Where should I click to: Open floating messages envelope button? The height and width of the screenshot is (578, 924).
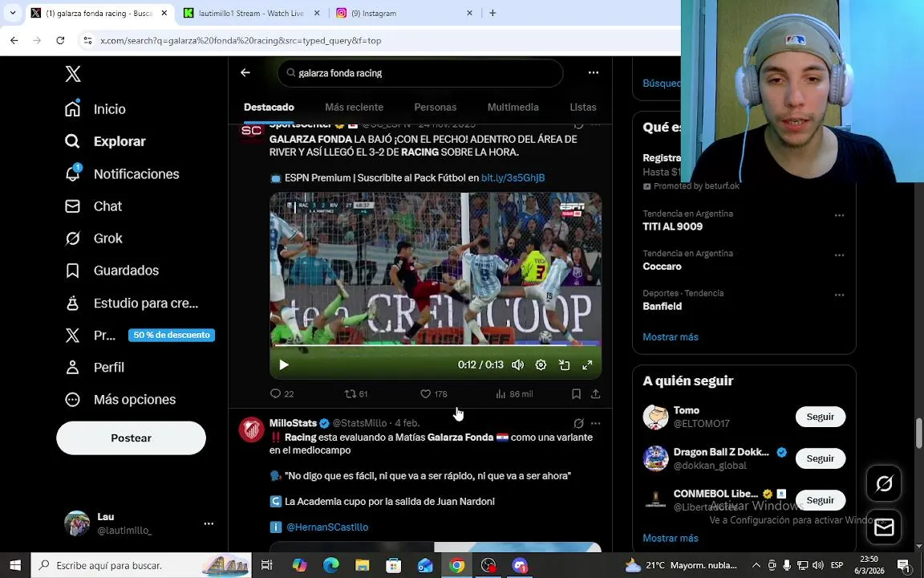[884, 527]
